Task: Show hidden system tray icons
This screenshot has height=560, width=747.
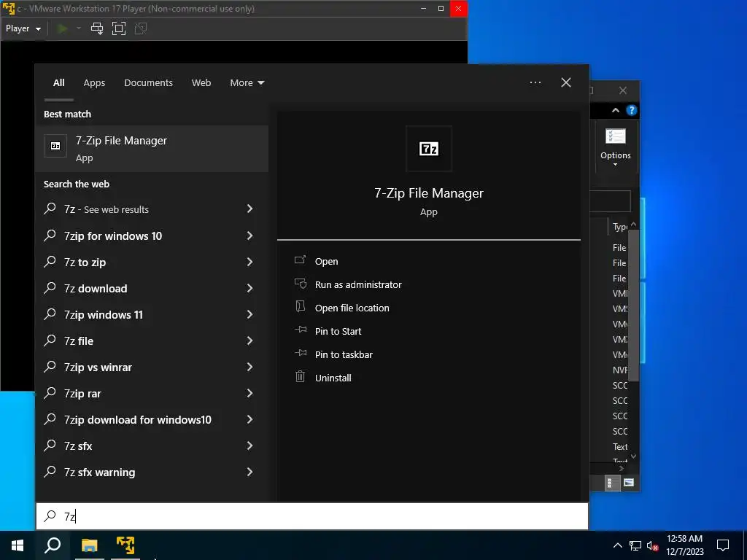Action: 617,545
